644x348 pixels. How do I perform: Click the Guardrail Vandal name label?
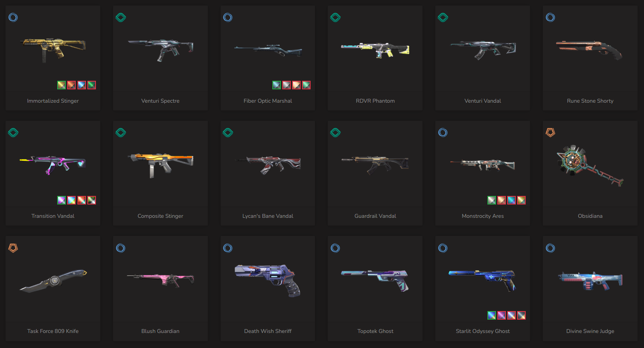tap(376, 216)
